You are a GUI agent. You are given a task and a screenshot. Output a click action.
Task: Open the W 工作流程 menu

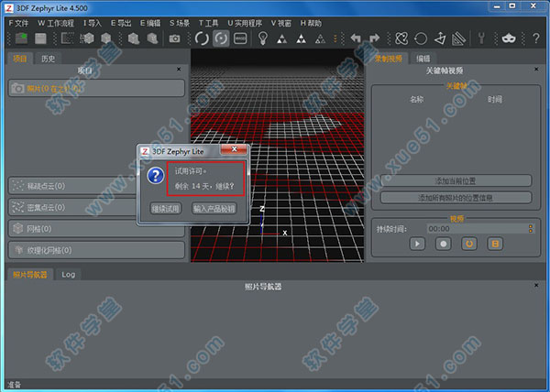pos(56,23)
